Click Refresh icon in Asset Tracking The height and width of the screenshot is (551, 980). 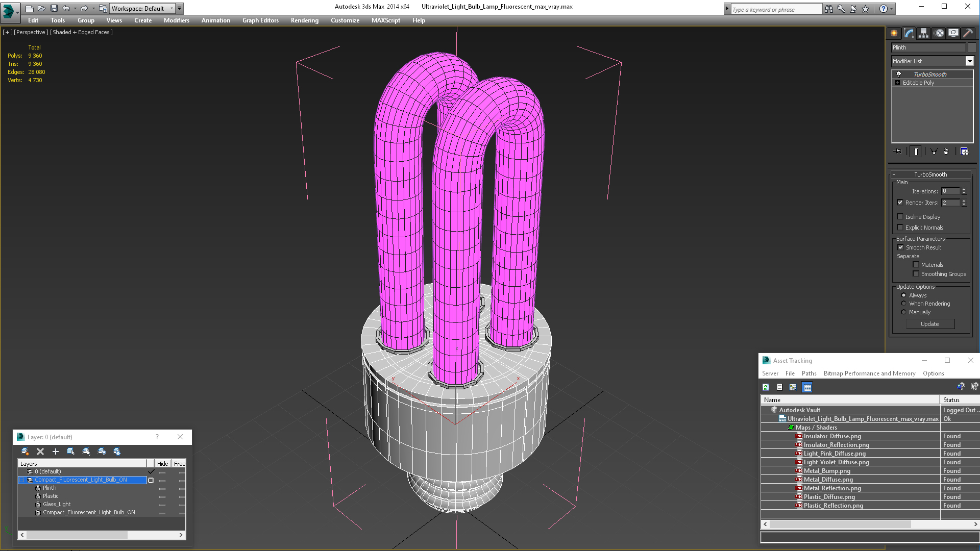(766, 387)
